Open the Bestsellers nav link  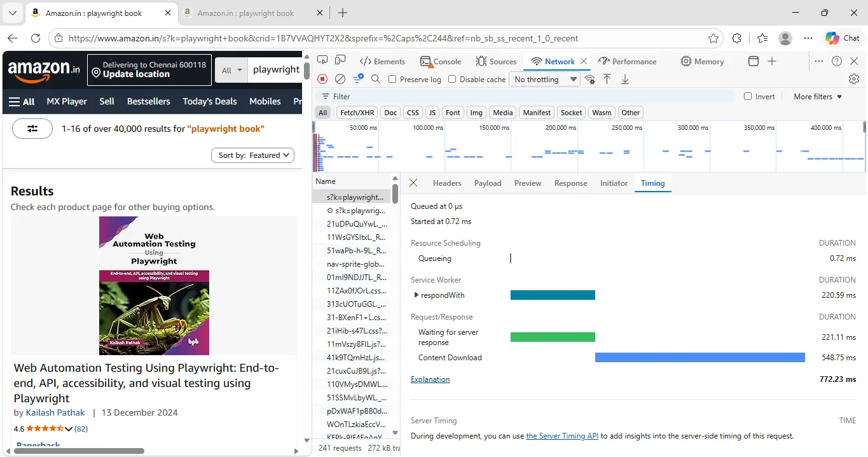coord(149,101)
